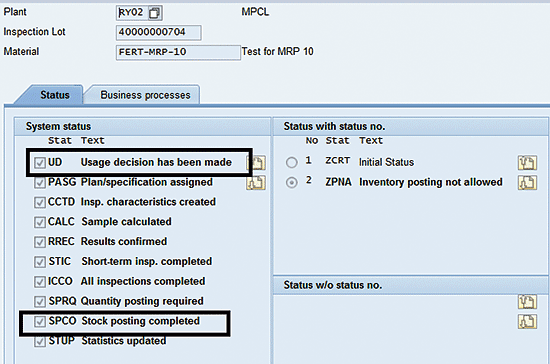Toggle the CCTD Insp. characteristics created checkbox
Screen dimensions: 550x364
(40, 202)
